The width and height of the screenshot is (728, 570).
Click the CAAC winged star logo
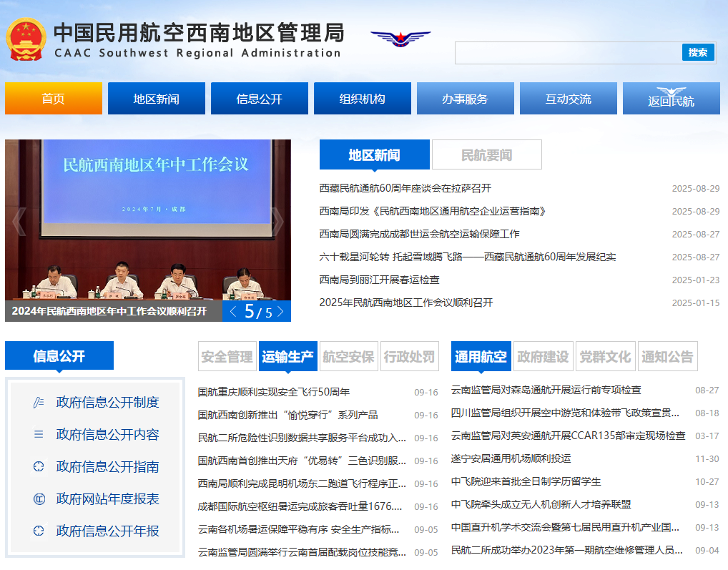click(400, 38)
